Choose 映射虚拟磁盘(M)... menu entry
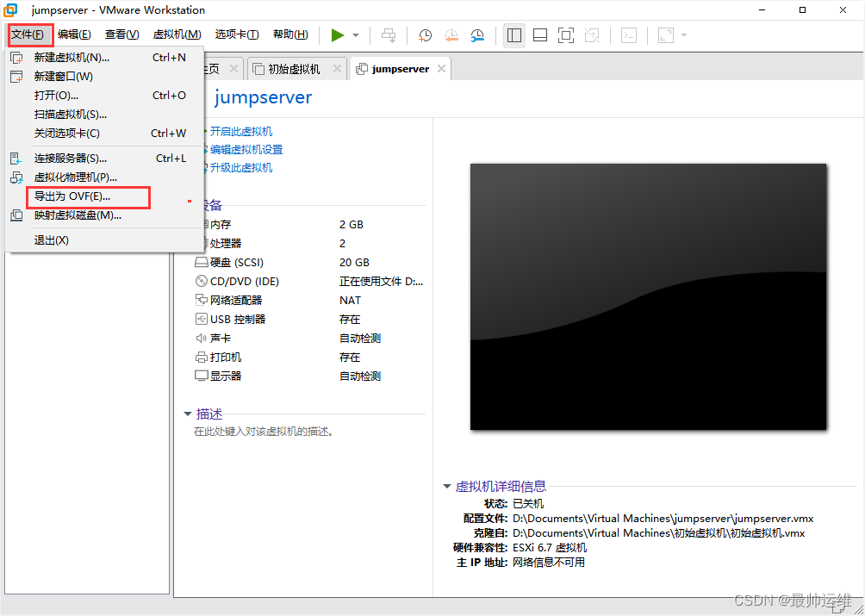865x616 pixels. click(105, 215)
